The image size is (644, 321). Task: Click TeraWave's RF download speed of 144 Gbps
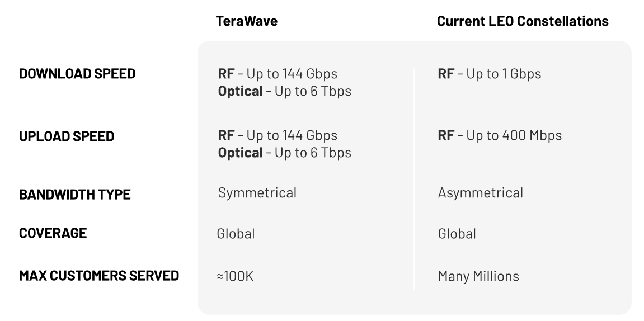click(278, 74)
